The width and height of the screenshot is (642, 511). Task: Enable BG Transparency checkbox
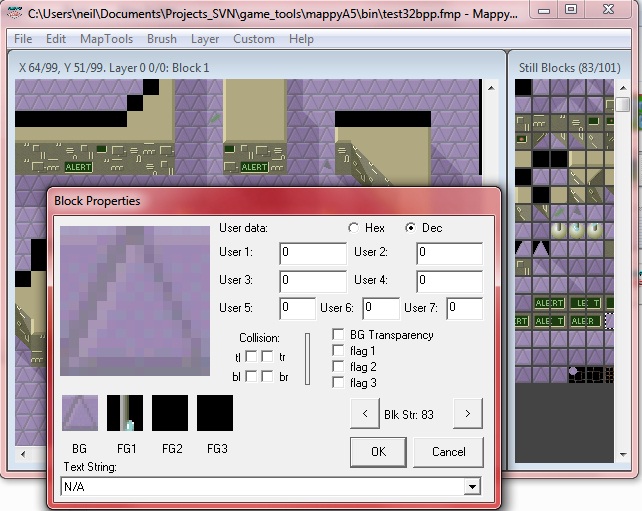click(x=337, y=335)
